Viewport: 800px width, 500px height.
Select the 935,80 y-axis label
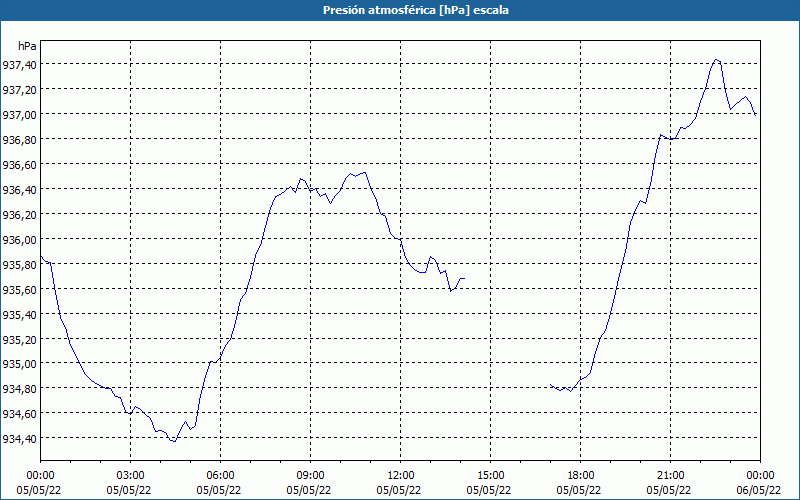pos(19,264)
